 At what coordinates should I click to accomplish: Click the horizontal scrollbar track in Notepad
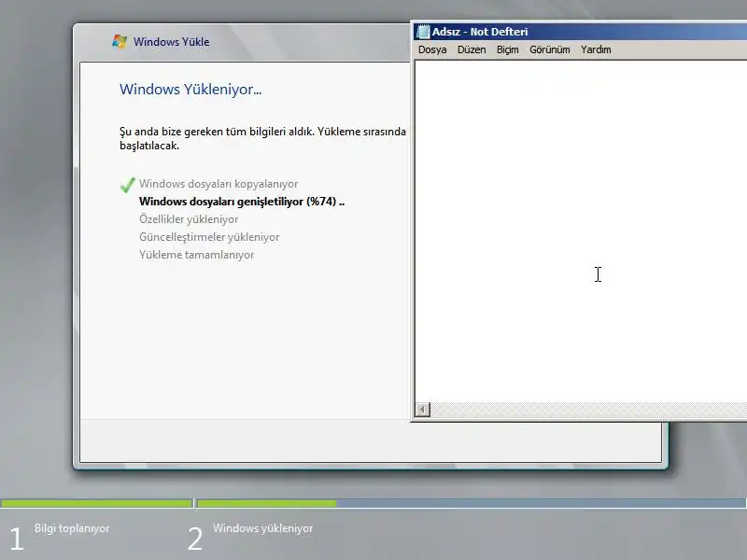(x=588, y=410)
